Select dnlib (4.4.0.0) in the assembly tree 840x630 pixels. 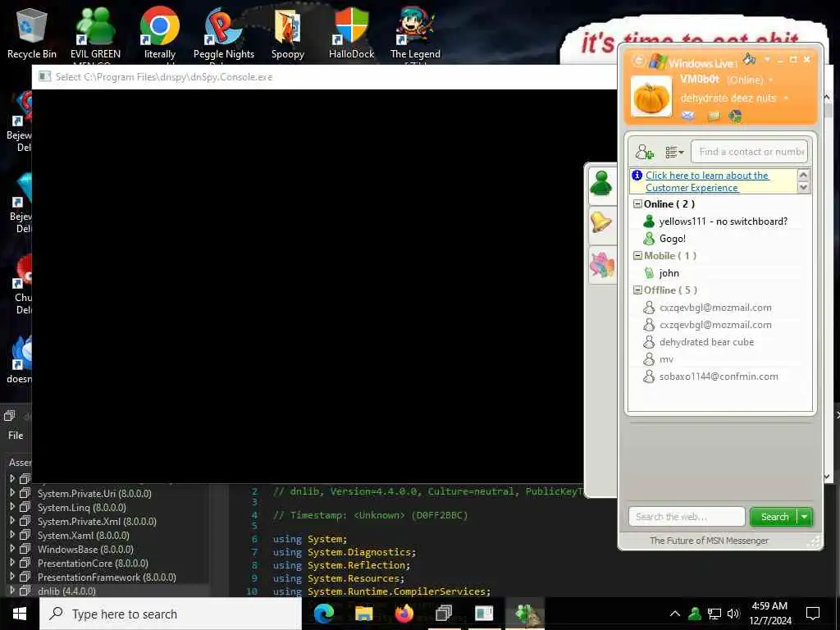(x=66, y=591)
